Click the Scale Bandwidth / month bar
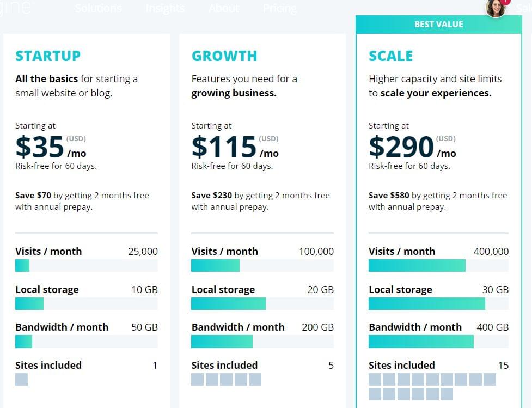 pyautogui.click(x=438, y=342)
